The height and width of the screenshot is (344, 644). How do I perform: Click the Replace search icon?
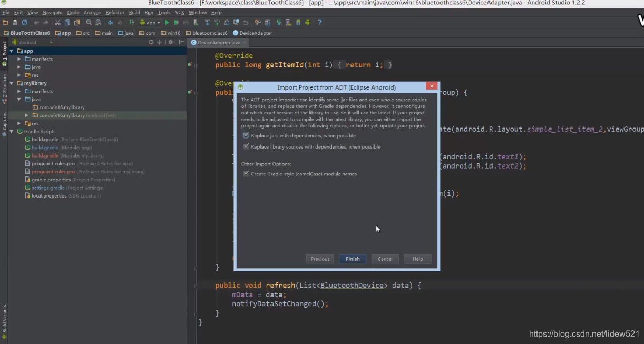99,23
